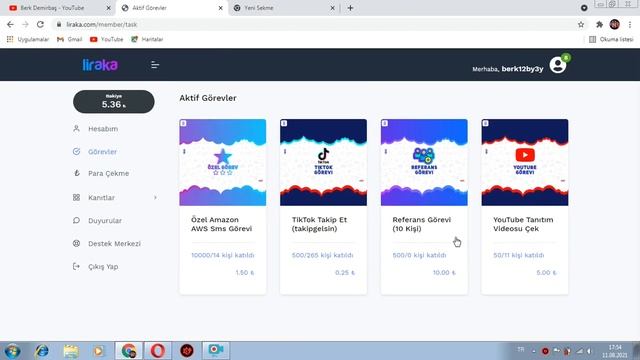Click browser forward arrow button

pos(25,24)
